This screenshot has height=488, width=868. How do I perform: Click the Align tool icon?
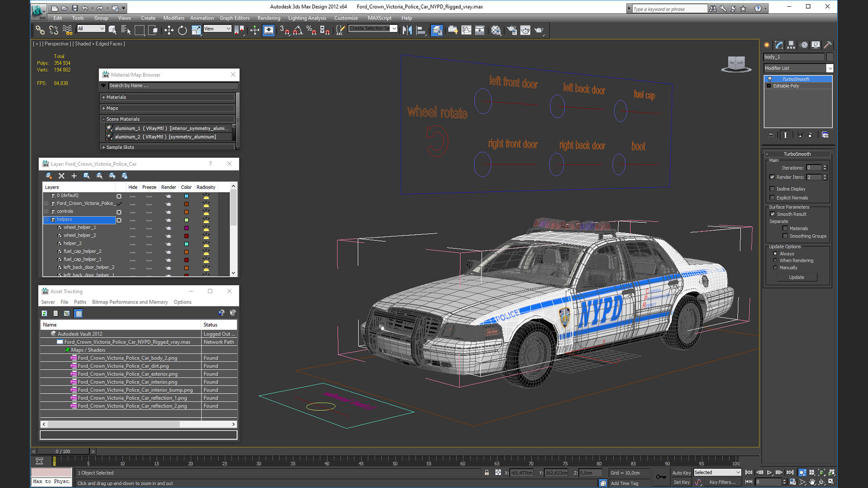tap(421, 30)
